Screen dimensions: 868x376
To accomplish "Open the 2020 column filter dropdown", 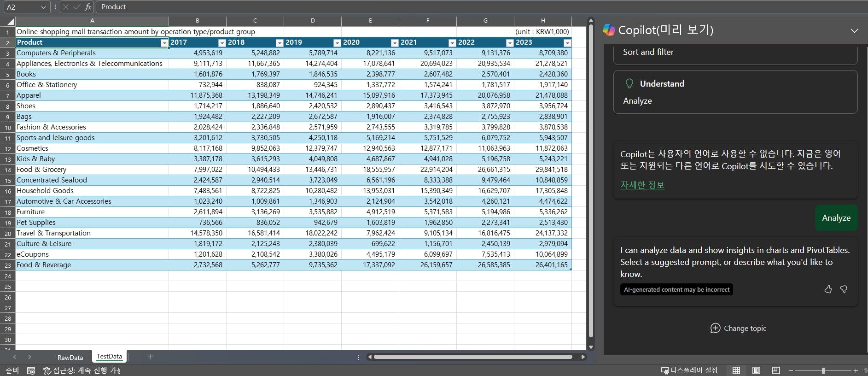I will [x=395, y=43].
